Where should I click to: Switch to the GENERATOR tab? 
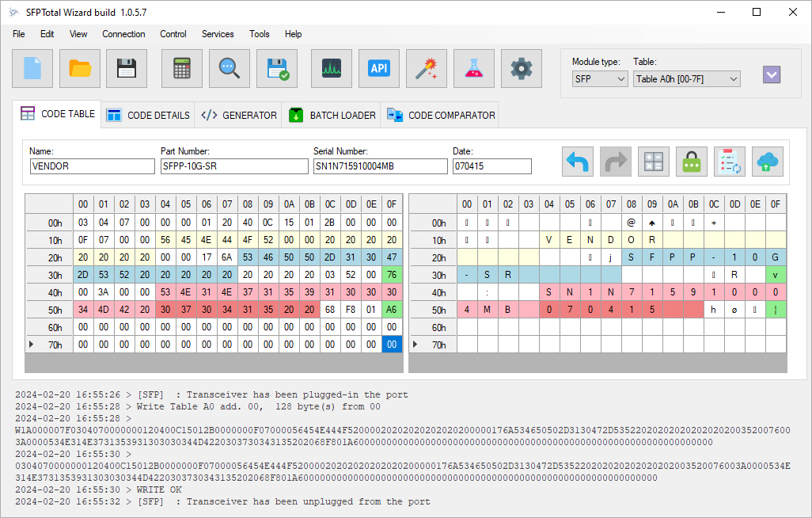[239, 115]
